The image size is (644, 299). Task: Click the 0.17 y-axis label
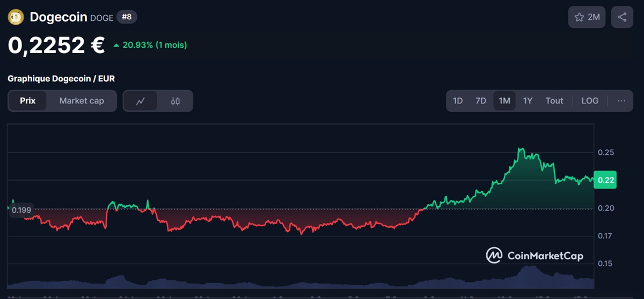point(605,236)
